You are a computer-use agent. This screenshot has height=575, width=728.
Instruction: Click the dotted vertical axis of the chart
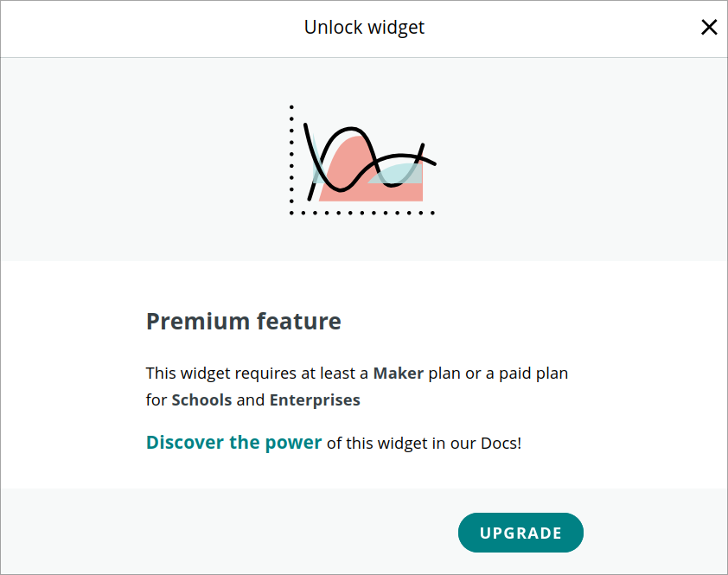click(x=292, y=156)
